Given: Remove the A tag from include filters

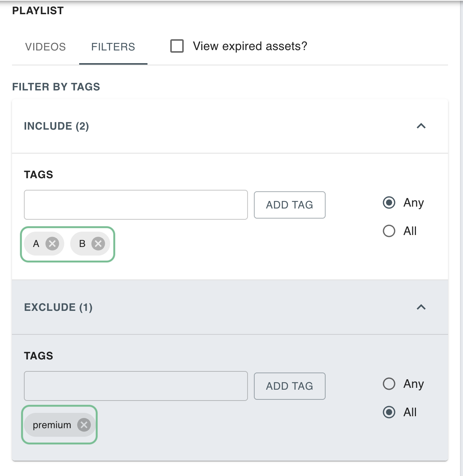Looking at the screenshot, I should click(52, 244).
